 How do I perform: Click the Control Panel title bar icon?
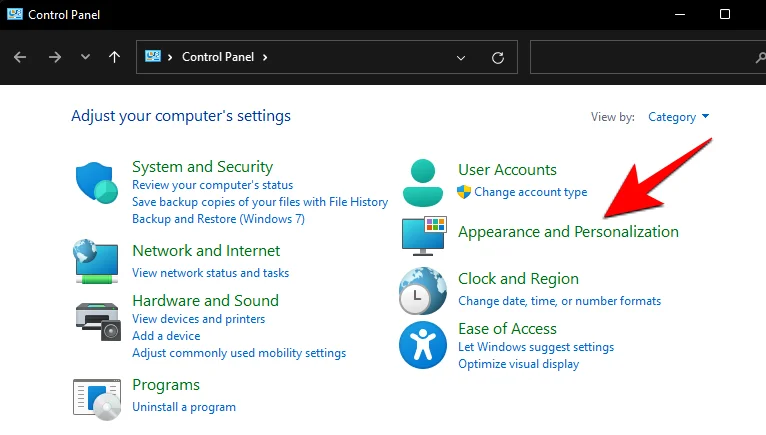coord(15,14)
